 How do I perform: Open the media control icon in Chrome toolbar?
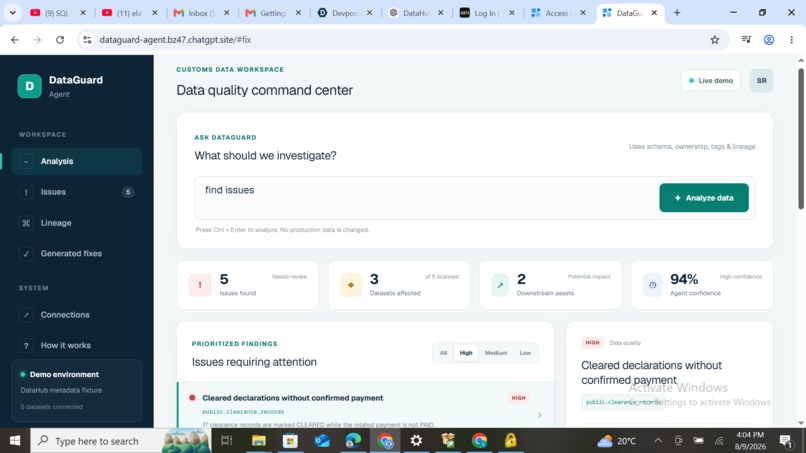tap(746, 40)
